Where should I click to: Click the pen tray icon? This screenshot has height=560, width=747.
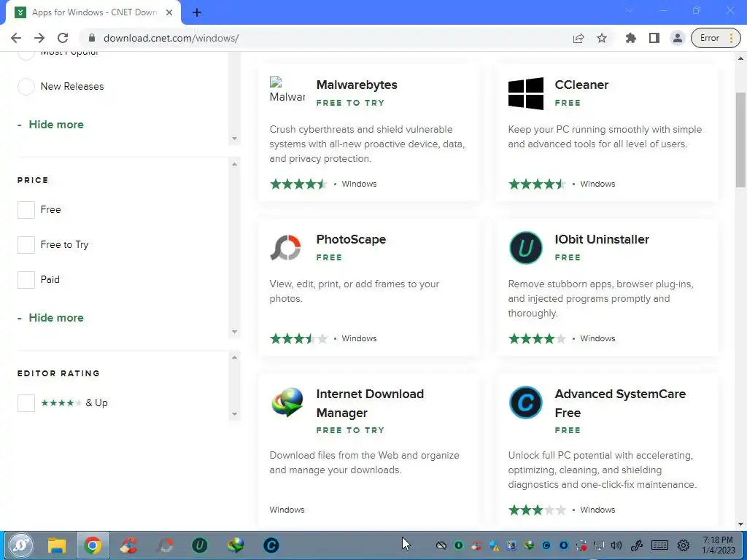point(636,545)
